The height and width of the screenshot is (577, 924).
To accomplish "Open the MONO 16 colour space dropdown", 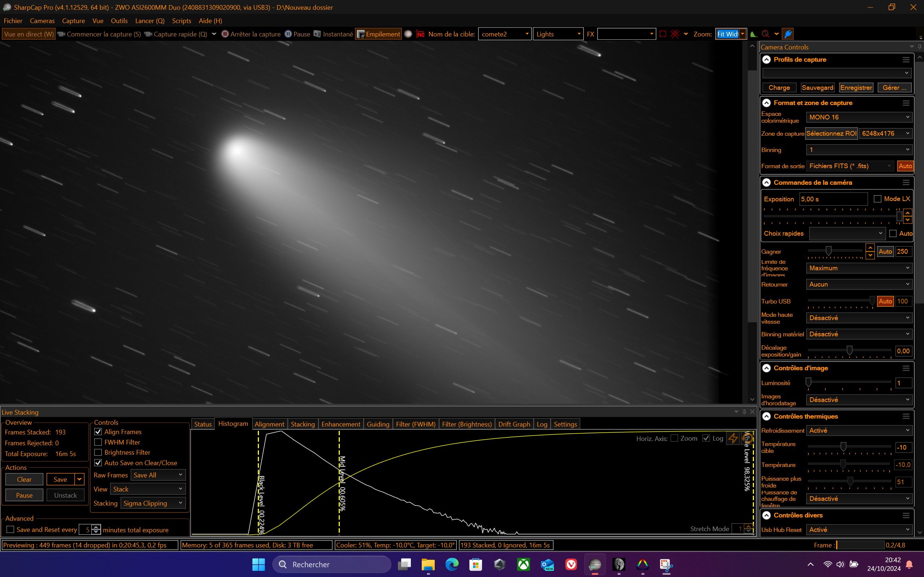I will [x=859, y=117].
